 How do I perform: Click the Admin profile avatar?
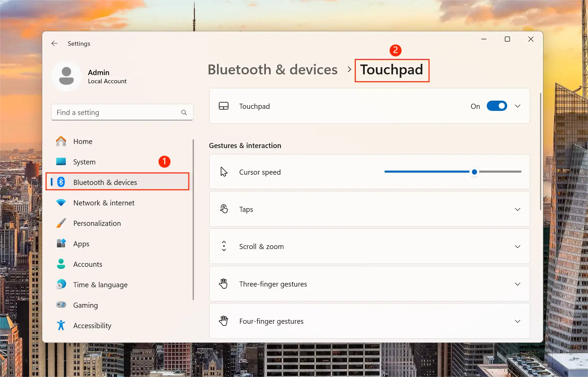(66, 76)
